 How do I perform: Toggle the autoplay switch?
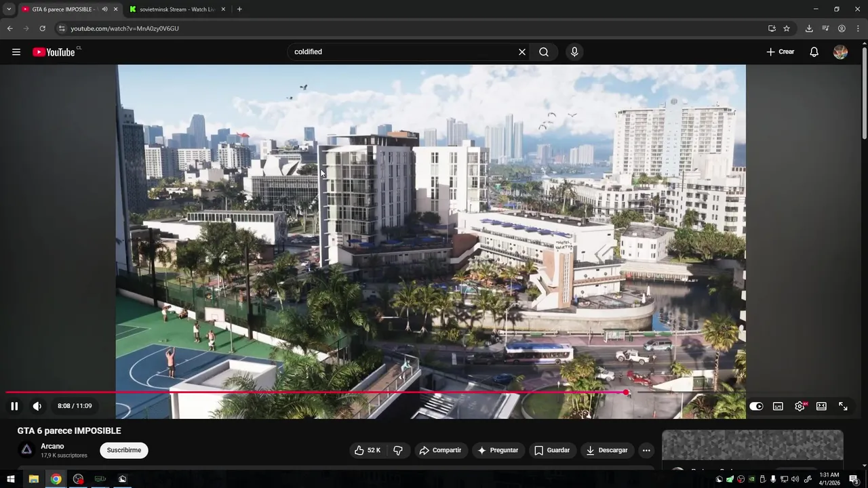point(756,407)
